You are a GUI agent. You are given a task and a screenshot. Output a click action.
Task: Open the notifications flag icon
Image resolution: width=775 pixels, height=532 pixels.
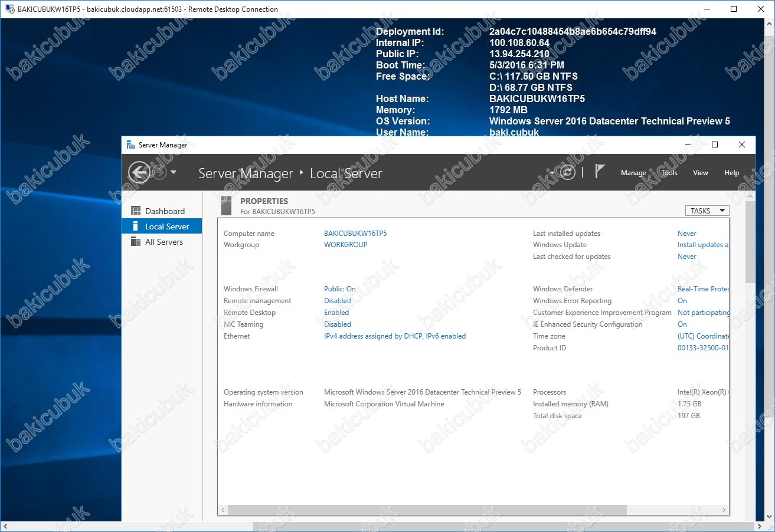(x=600, y=172)
